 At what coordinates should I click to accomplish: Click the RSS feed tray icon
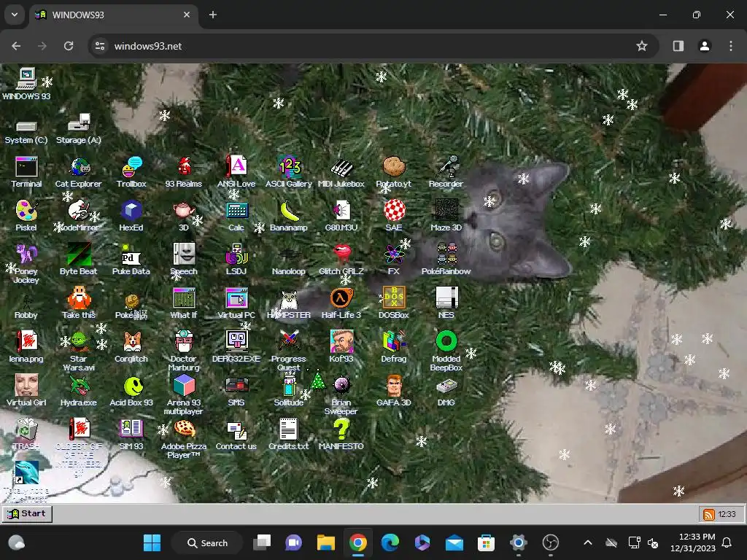tap(709, 514)
